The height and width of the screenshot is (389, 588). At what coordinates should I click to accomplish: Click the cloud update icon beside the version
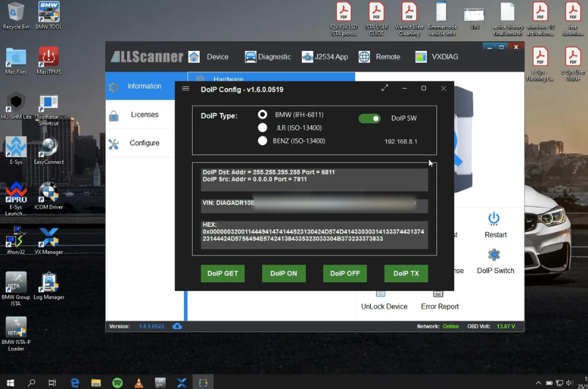(177, 326)
